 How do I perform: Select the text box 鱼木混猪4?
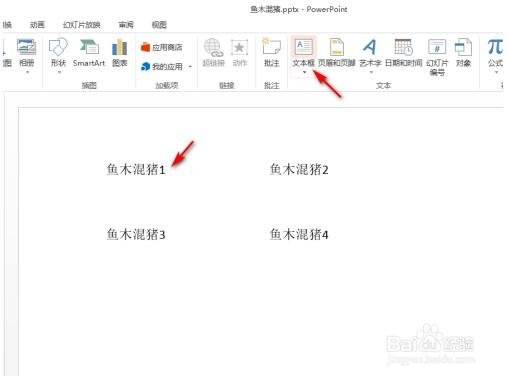[x=299, y=234]
